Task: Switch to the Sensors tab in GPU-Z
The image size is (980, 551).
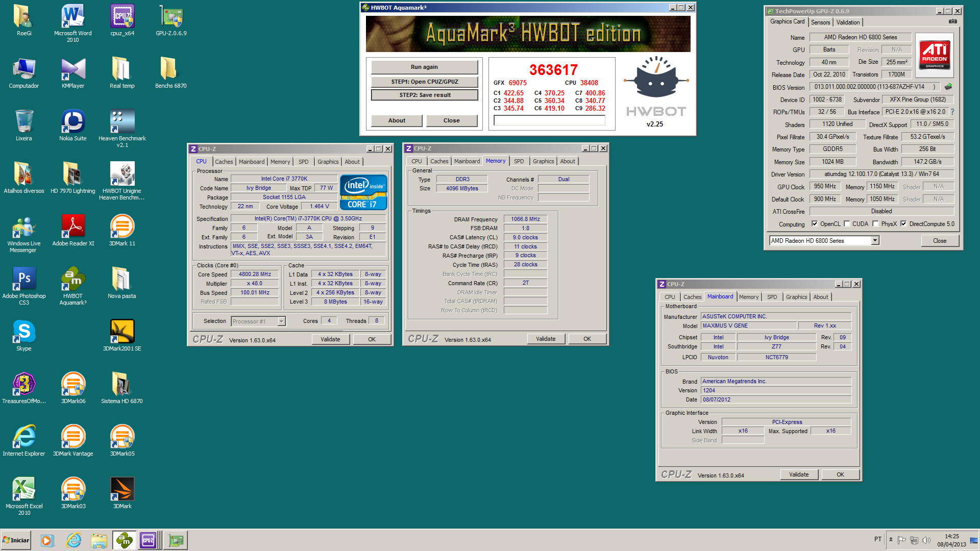Action: point(820,22)
